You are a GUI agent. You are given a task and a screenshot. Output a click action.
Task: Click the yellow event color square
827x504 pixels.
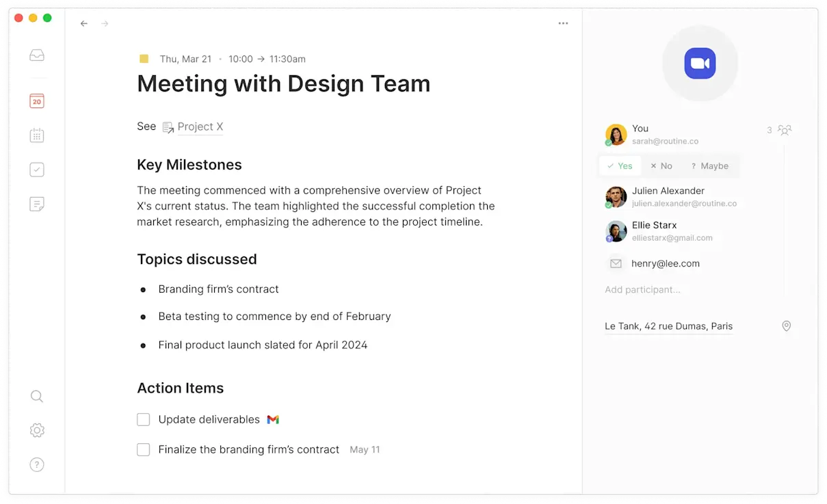tap(144, 59)
